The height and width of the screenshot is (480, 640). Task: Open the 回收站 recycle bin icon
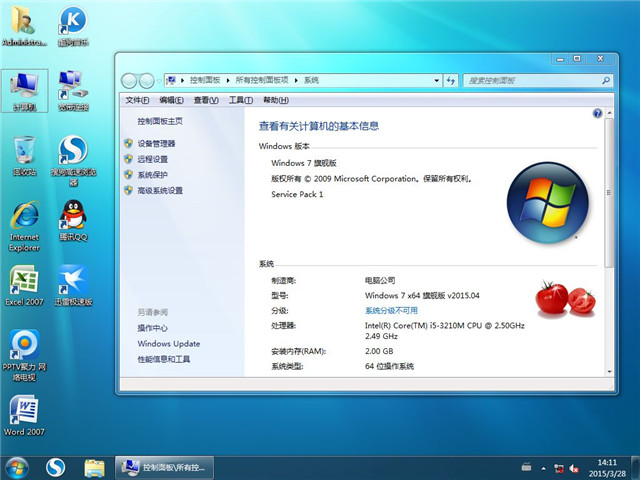24,156
